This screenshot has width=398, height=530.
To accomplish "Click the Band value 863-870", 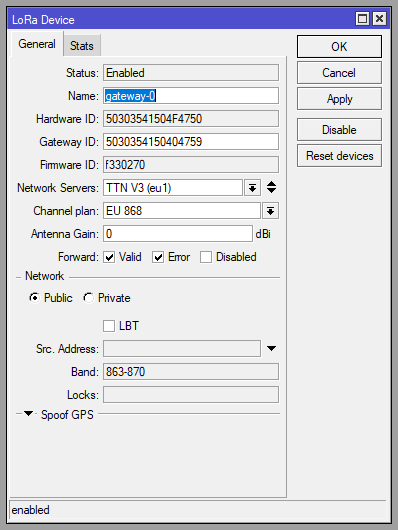I will tap(125, 372).
